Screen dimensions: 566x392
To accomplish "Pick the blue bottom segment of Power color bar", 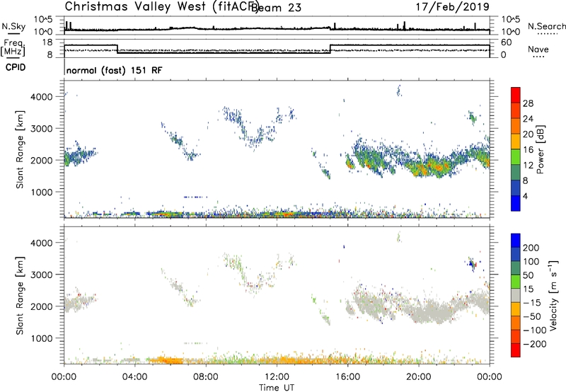I will point(516,203).
